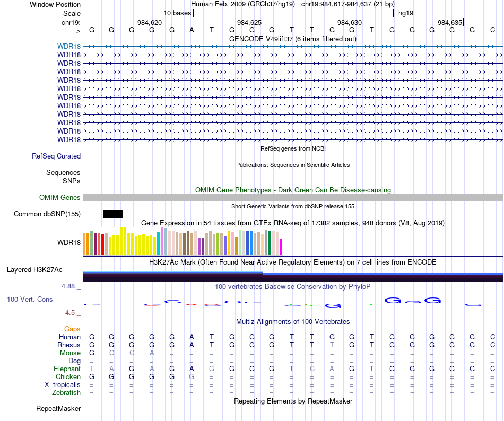Click the Scale label on the left
Screen dimensions: 504x421
click(72, 13)
